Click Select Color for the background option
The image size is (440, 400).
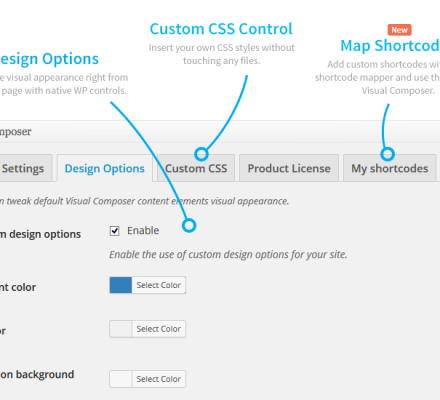(159, 379)
